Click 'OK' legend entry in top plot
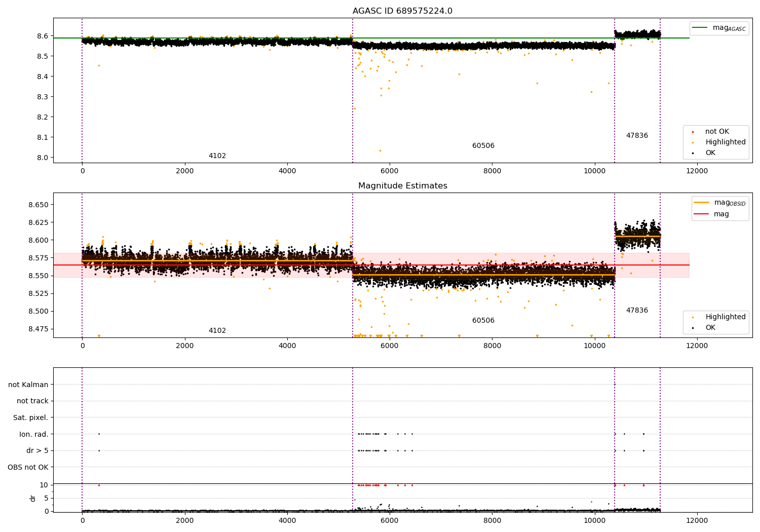Viewport: 760px width, 532px height. tap(710, 153)
